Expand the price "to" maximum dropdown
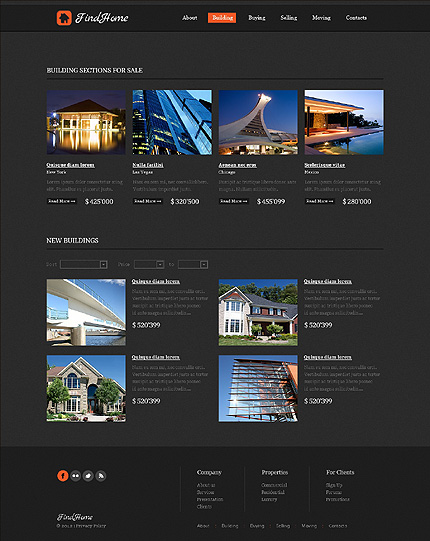Viewport: 430px width, 541px height. (193, 264)
